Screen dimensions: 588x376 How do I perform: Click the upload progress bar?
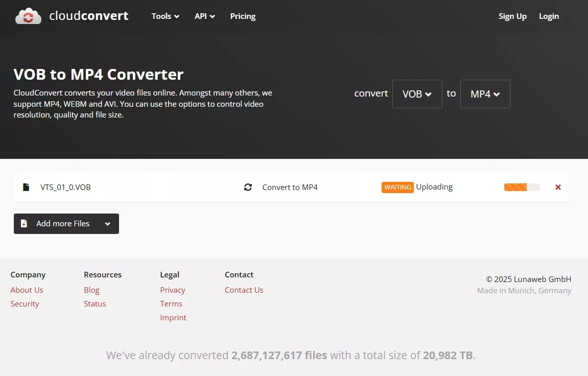pos(522,187)
